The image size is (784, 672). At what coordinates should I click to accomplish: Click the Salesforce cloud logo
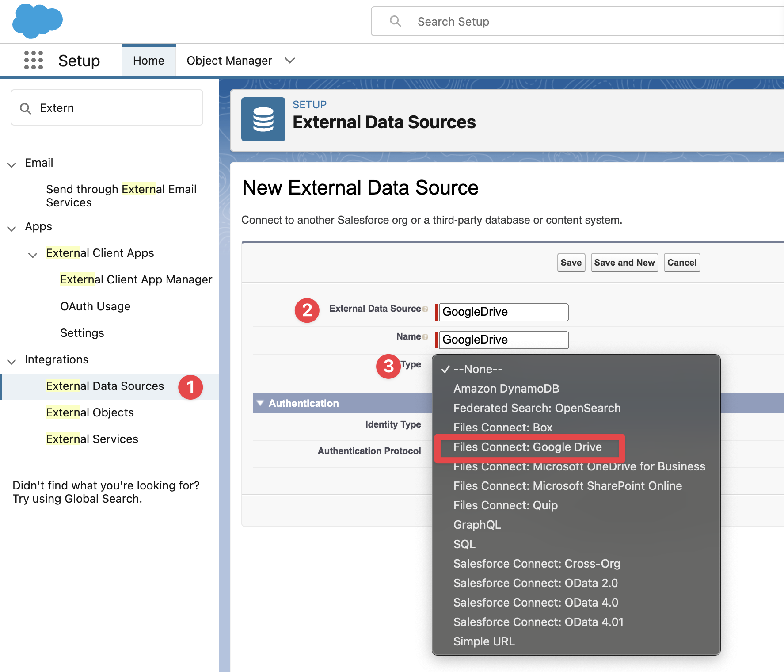point(37,21)
